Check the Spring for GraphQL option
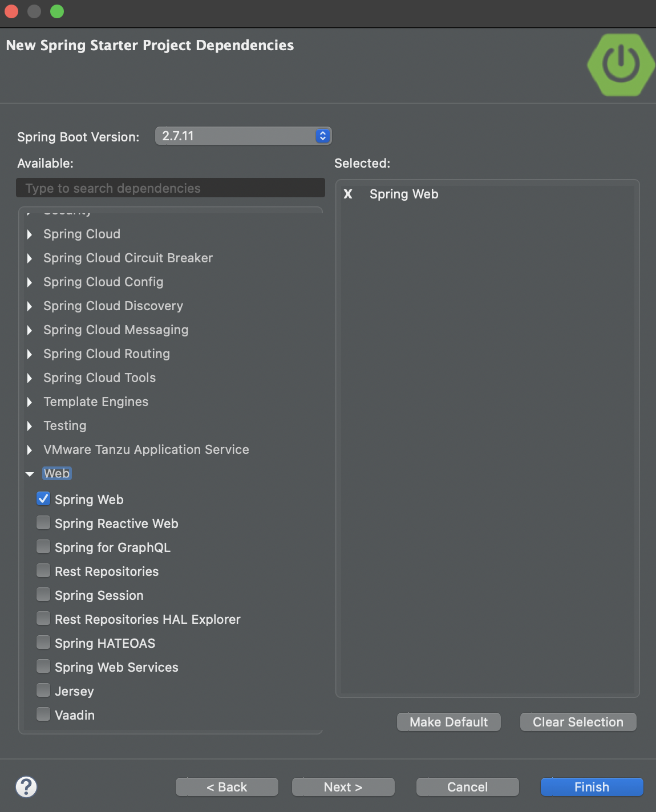The width and height of the screenshot is (656, 812). pos(43,547)
